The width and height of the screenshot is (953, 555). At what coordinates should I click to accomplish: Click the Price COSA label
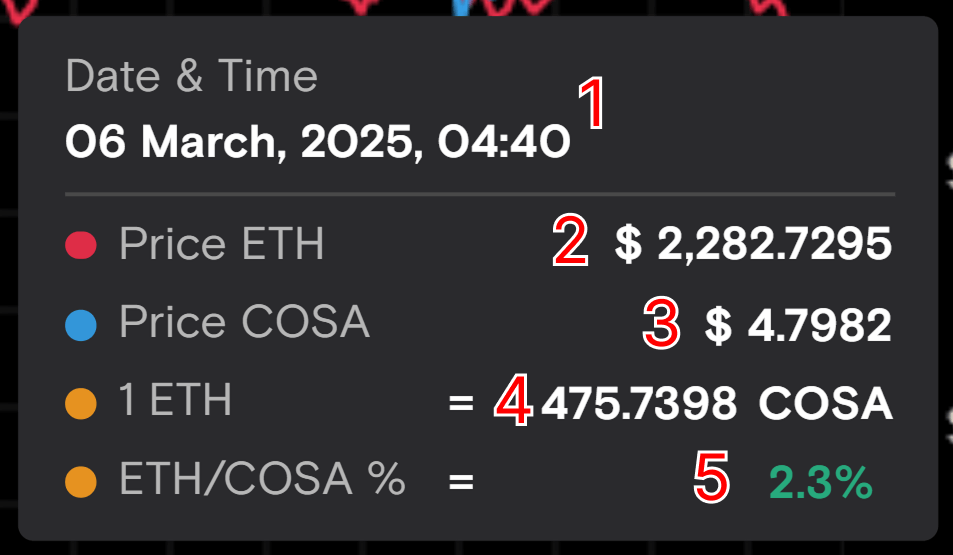(x=244, y=323)
